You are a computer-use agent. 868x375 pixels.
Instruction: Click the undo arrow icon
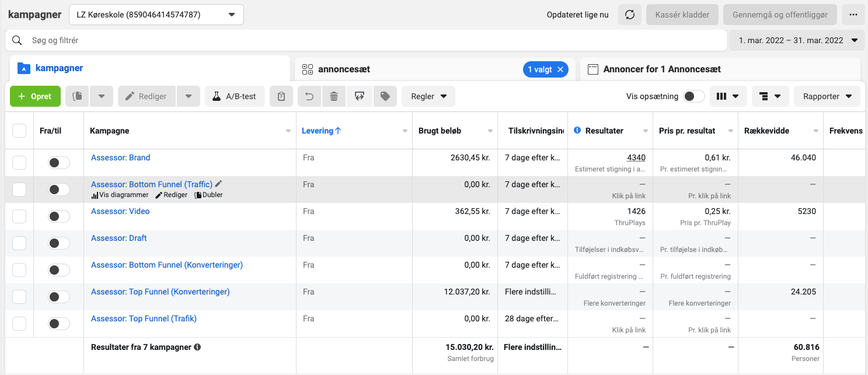309,96
